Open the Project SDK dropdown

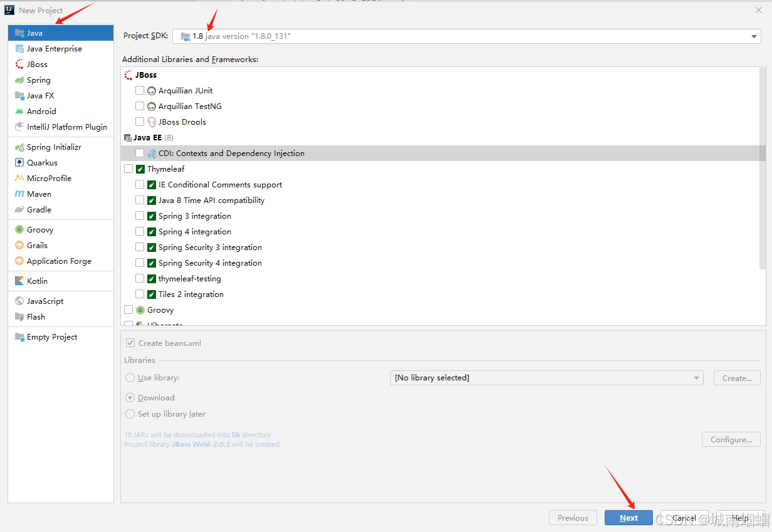(x=467, y=36)
